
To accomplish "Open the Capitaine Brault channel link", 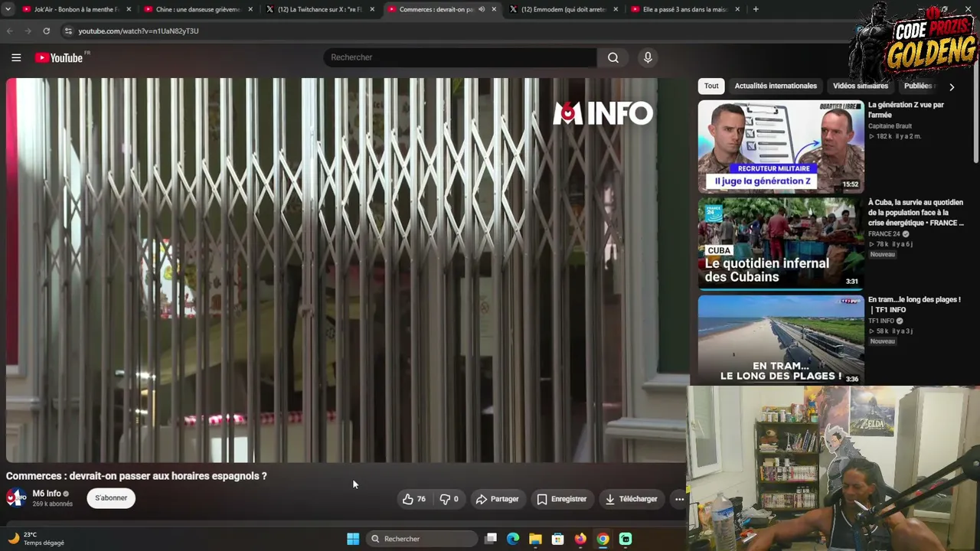I will (890, 126).
